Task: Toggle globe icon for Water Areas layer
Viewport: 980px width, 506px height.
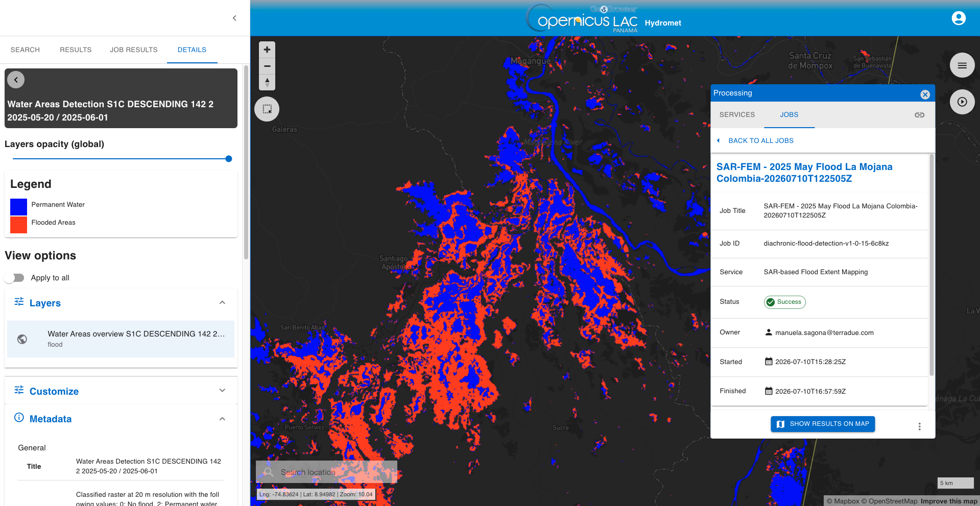Action: (x=22, y=339)
